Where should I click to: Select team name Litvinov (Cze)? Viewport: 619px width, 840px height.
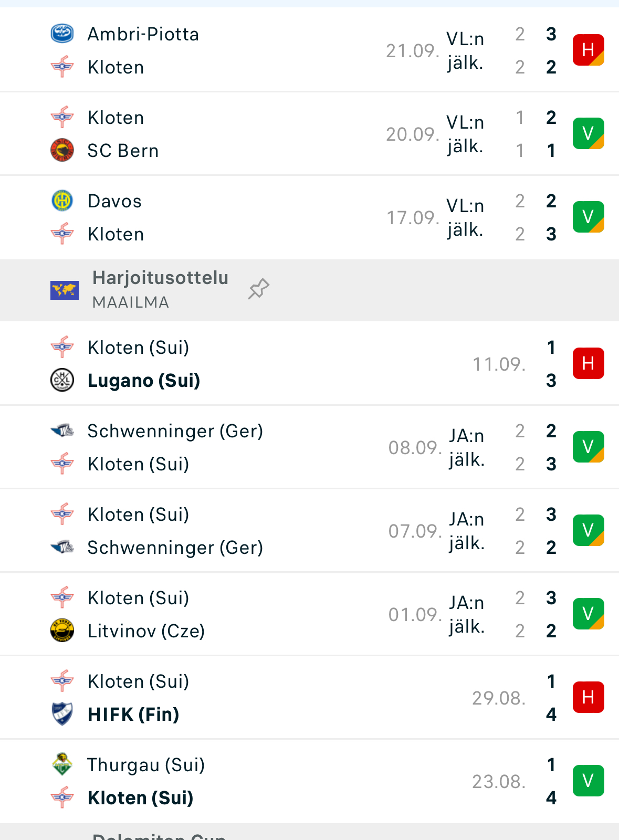click(146, 631)
